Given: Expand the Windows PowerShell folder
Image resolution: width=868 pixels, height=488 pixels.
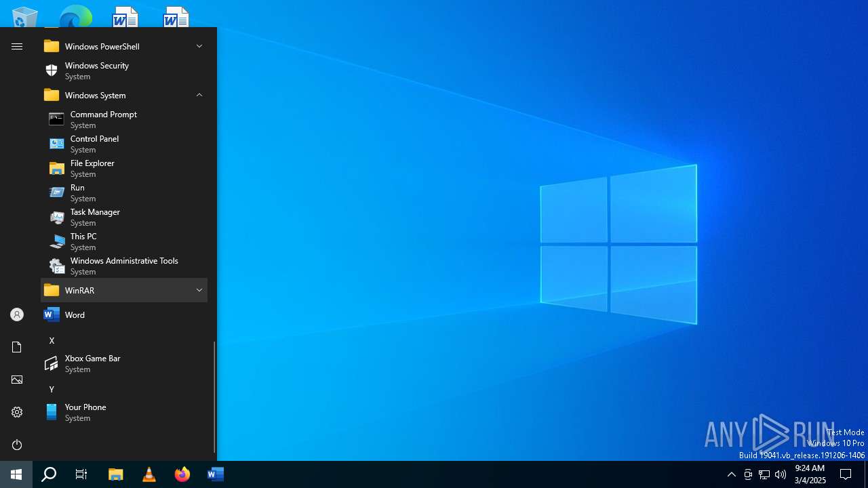Looking at the screenshot, I should coord(124,46).
